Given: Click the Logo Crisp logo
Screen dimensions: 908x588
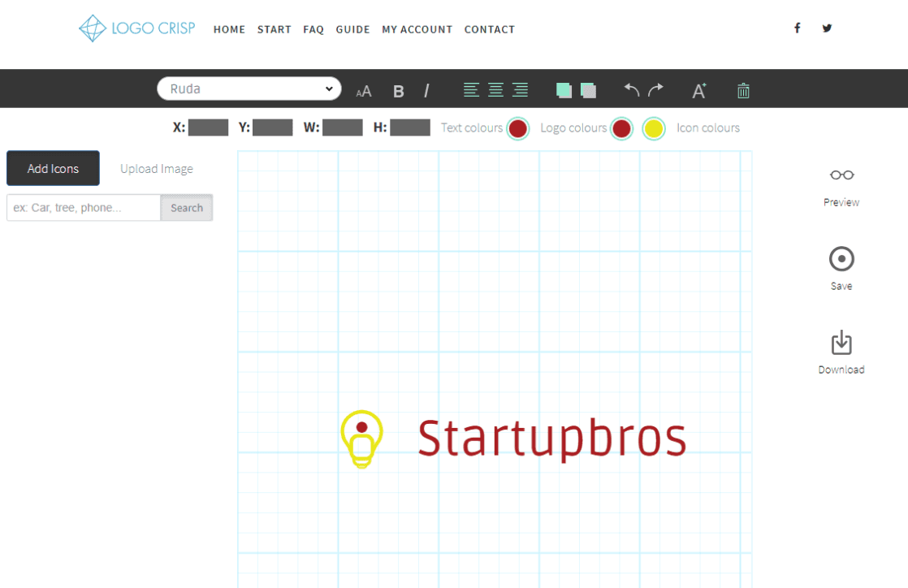Looking at the screenshot, I should tap(137, 28).
